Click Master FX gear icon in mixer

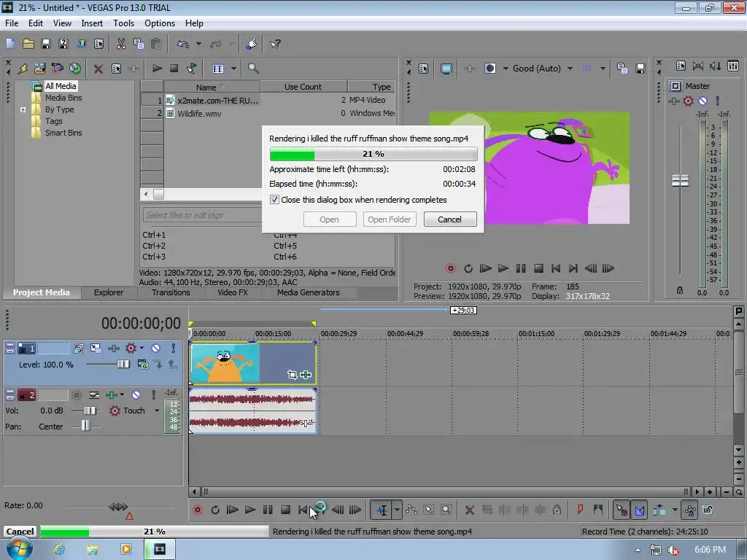pyautogui.click(x=688, y=101)
